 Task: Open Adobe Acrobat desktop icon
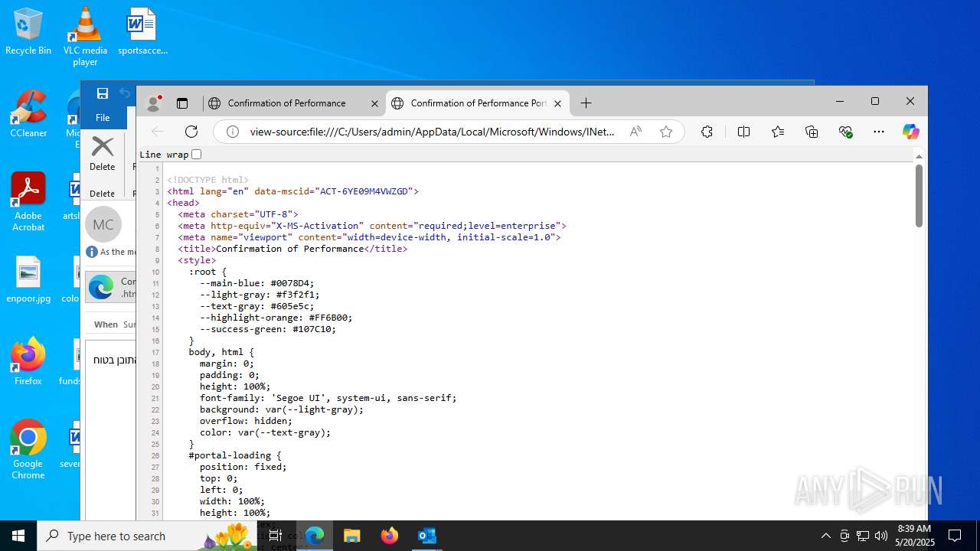pos(28,202)
